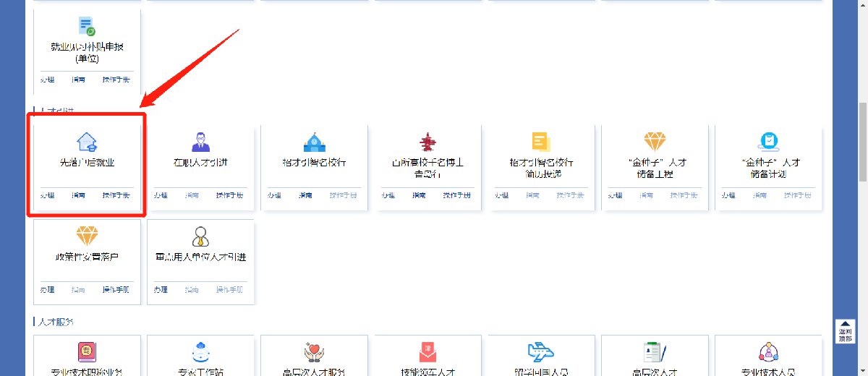Open the 就业见习补贴申报(单位) icon
Image resolution: width=868 pixels, height=376 pixels.
88,27
